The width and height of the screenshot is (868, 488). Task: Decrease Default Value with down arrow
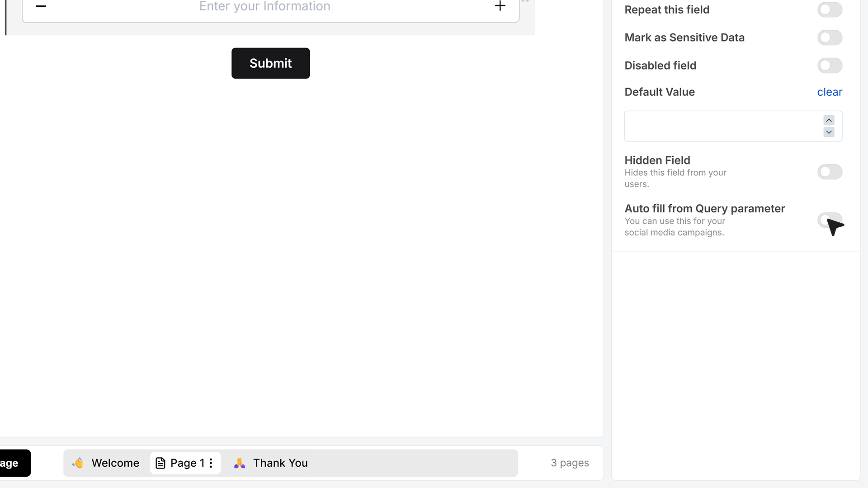tap(829, 132)
